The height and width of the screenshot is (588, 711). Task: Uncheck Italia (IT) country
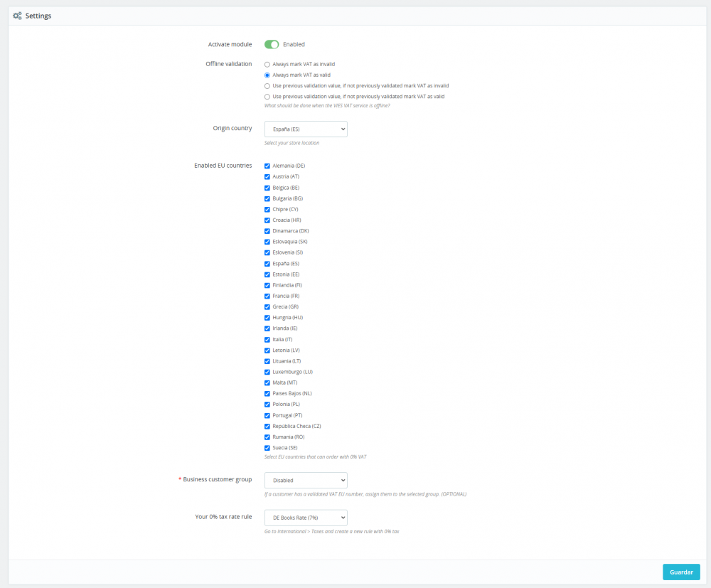tap(267, 339)
